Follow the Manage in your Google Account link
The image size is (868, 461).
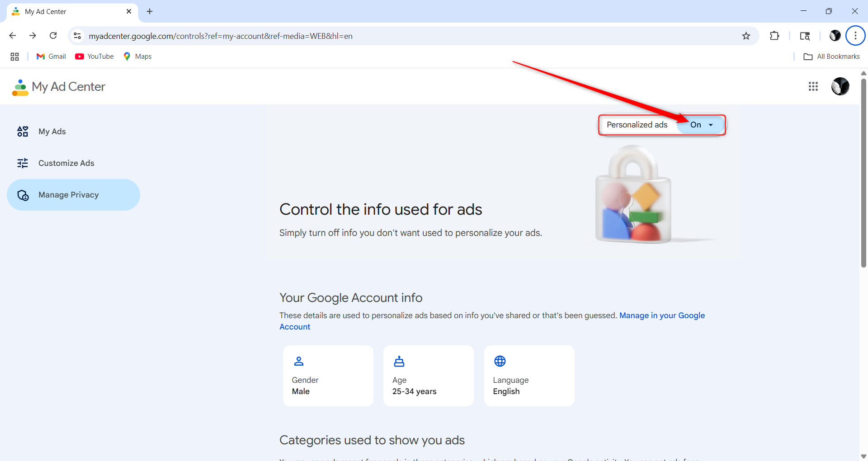pos(662,315)
